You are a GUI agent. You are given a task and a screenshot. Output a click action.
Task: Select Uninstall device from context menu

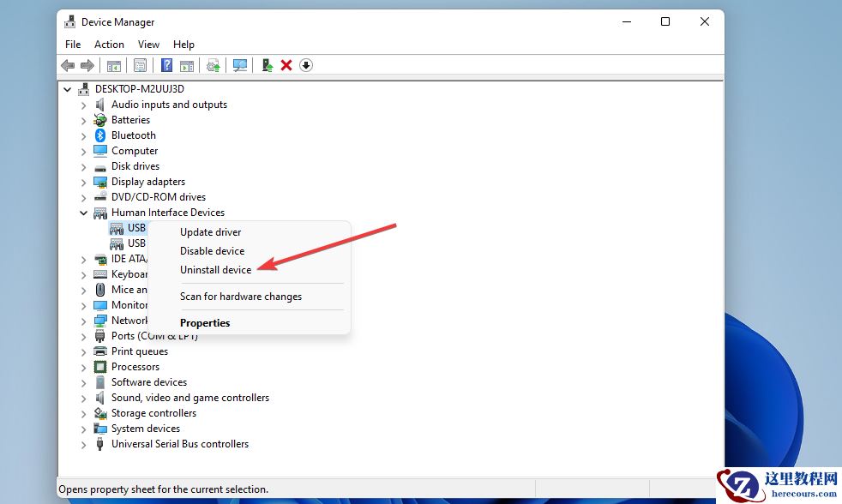point(215,269)
